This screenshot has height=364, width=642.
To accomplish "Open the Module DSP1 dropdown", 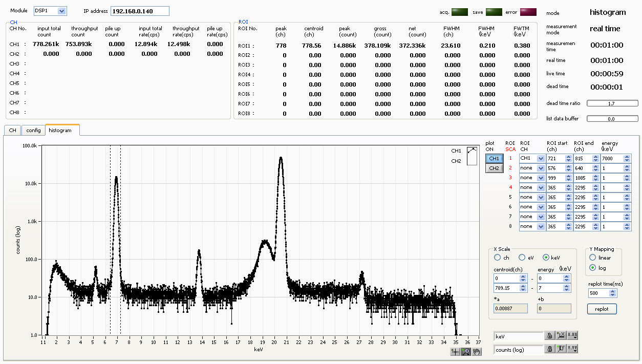I will coord(49,10).
